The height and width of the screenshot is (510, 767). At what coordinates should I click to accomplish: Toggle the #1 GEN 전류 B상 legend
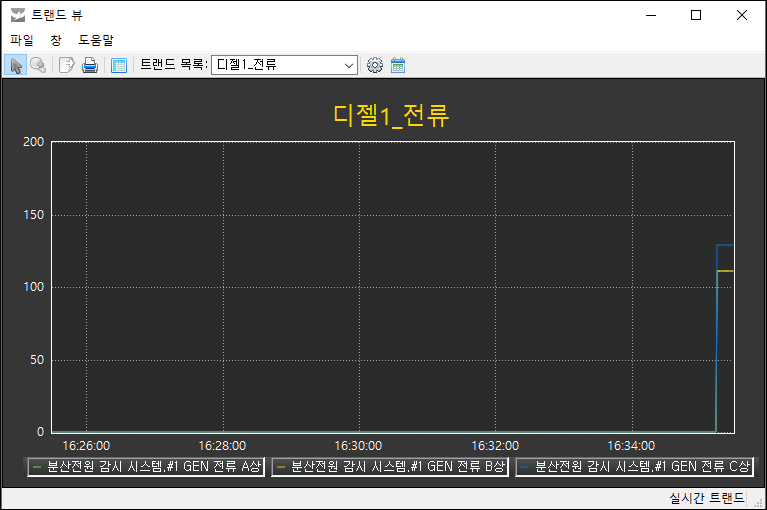[x=390, y=466]
